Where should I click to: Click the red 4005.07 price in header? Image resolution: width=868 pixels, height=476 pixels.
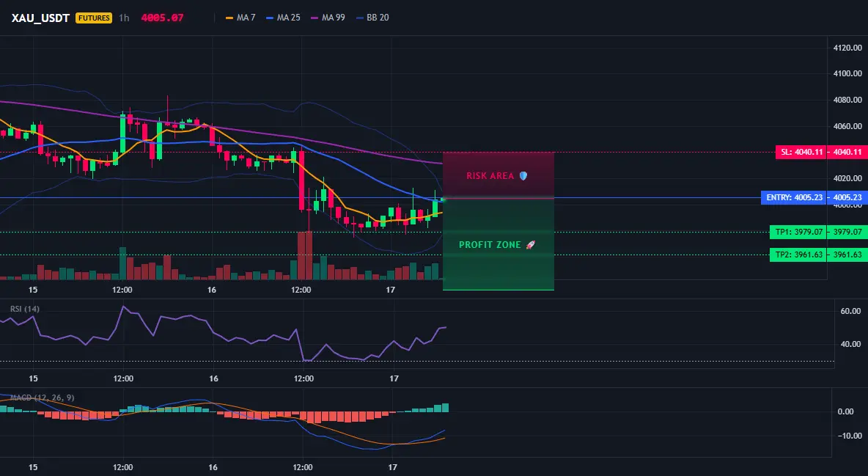[x=162, y=18]
